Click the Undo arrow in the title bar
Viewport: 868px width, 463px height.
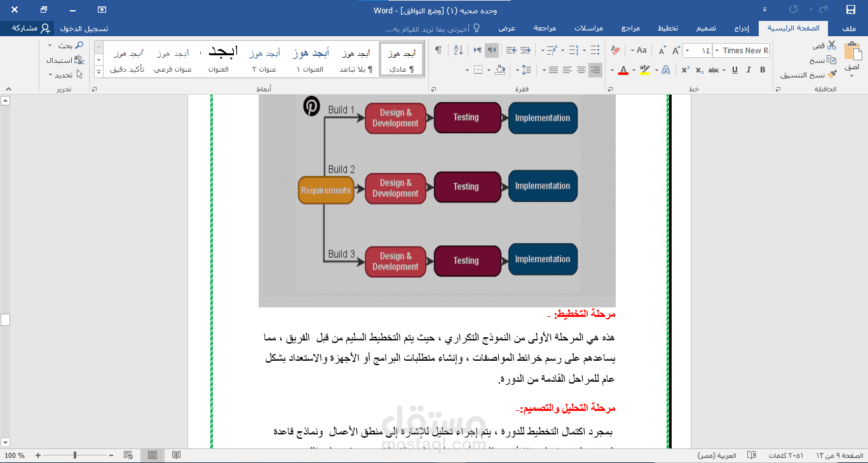click(x=824, y=10)
